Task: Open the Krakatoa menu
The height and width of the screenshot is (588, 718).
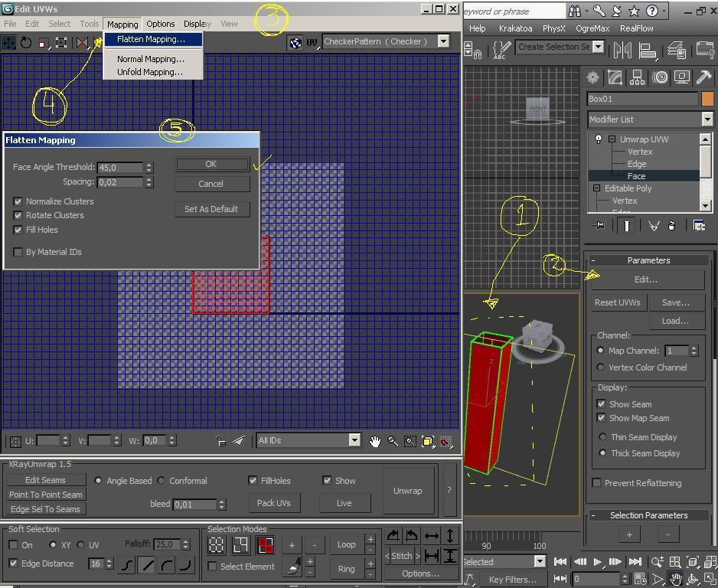Action: (515, 28)
